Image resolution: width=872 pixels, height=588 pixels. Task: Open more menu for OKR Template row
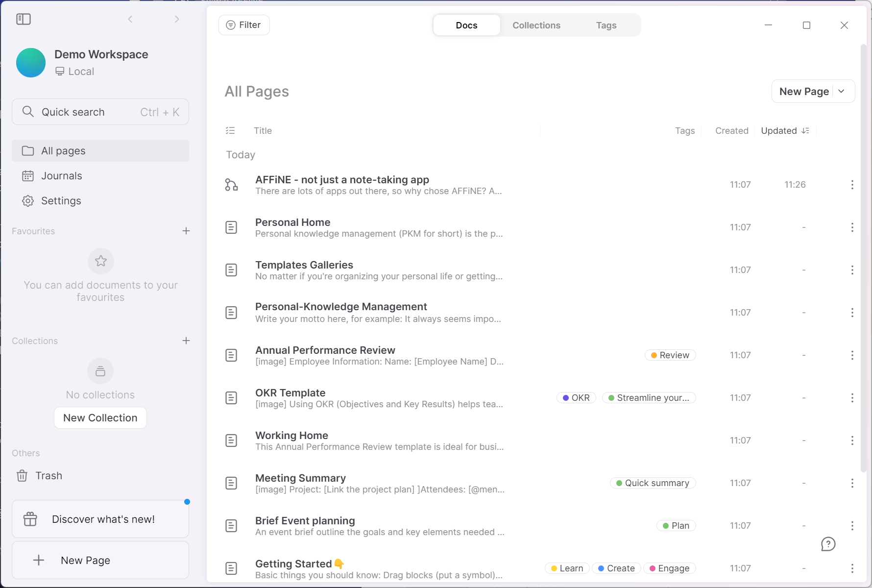(852, 398)
